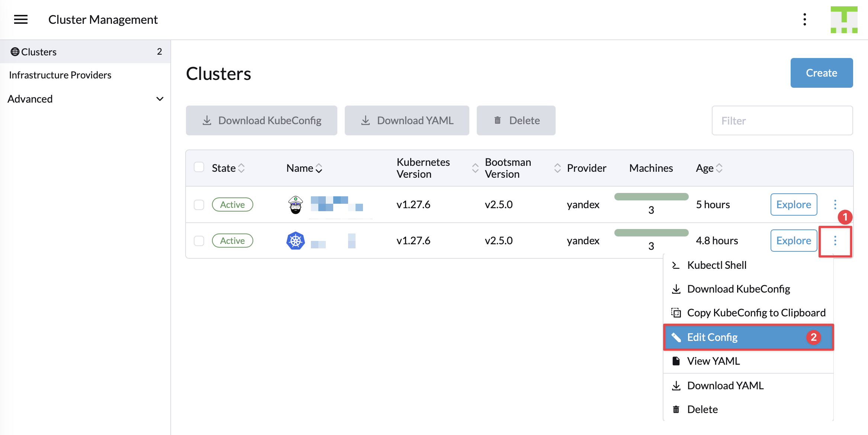Open the user avatar in header
This screenshot has width=868, height=435.
tap(844, 19)
